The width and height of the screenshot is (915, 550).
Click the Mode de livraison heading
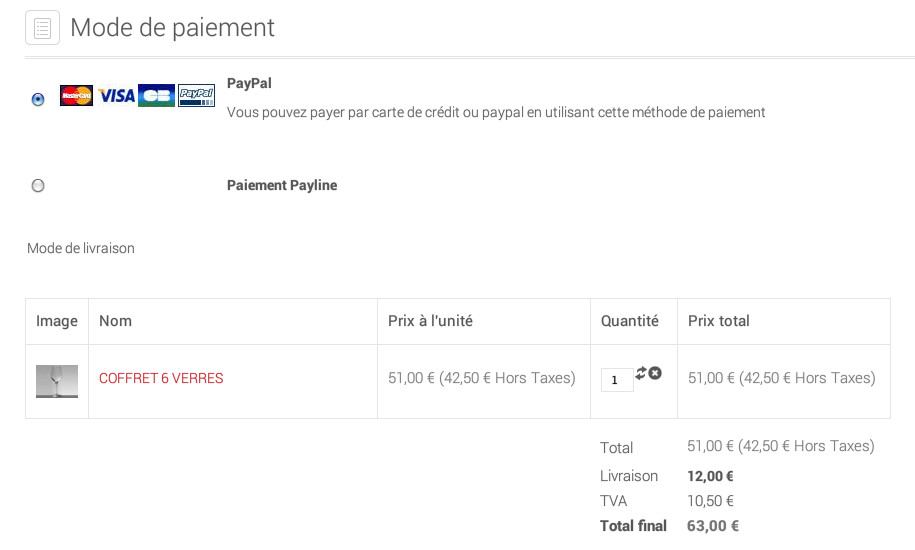click(x=81, y=248)
